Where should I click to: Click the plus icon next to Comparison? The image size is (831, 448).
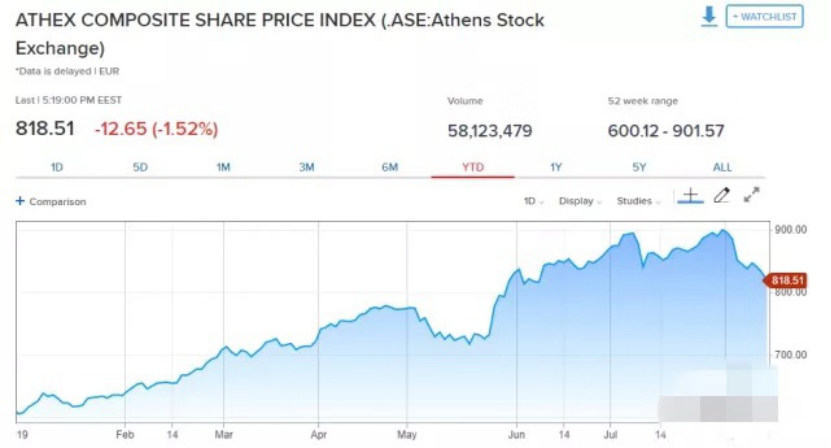[20, 201]
